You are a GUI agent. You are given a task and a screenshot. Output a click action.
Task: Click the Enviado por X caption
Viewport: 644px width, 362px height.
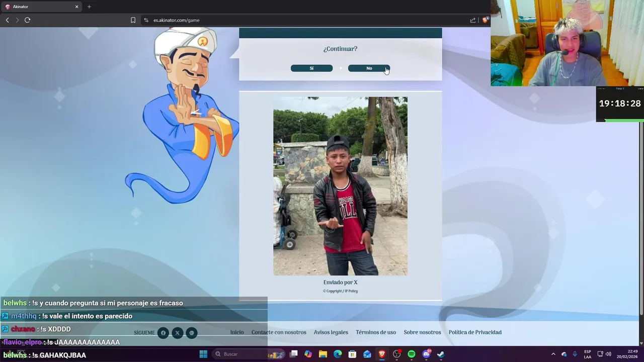[341, 283]
